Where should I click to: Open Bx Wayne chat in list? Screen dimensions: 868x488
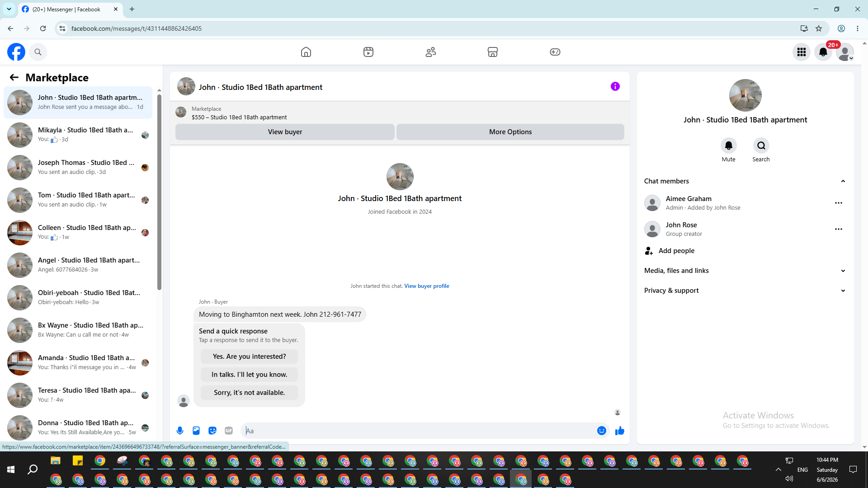[78, 330]
